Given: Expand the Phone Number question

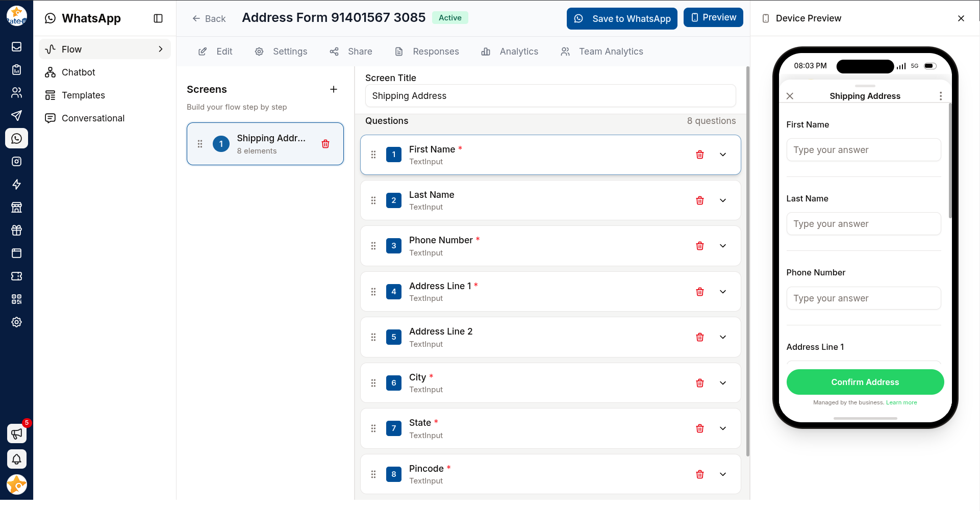Looking at the screenshot, I should (x=723, y=246).
